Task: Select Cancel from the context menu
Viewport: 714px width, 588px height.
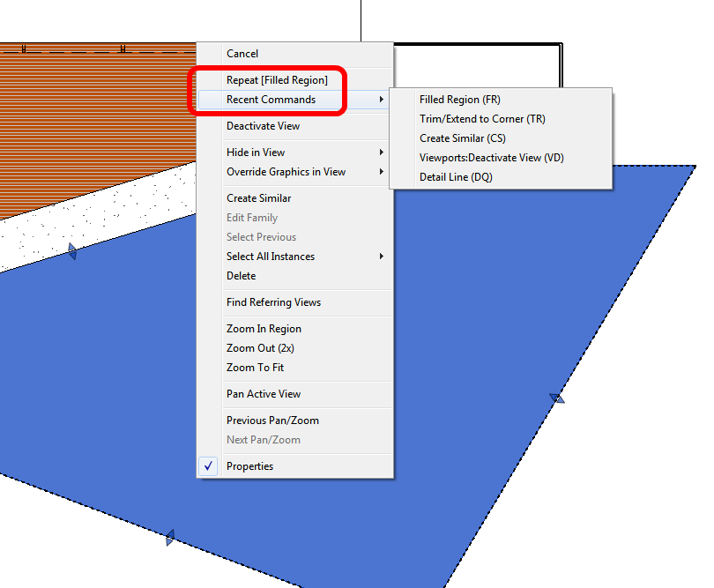Action: [242, 53]
